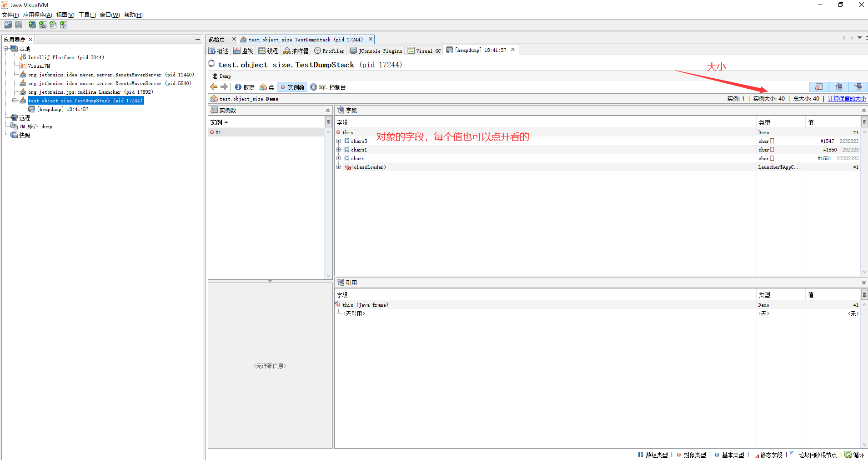
Task: Select the 实例数 instances view
Action: [x=292, y=87]
